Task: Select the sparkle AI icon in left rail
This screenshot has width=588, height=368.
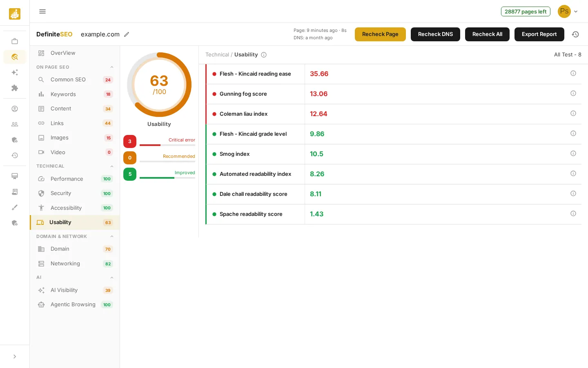Action: (x=15, y=72)
